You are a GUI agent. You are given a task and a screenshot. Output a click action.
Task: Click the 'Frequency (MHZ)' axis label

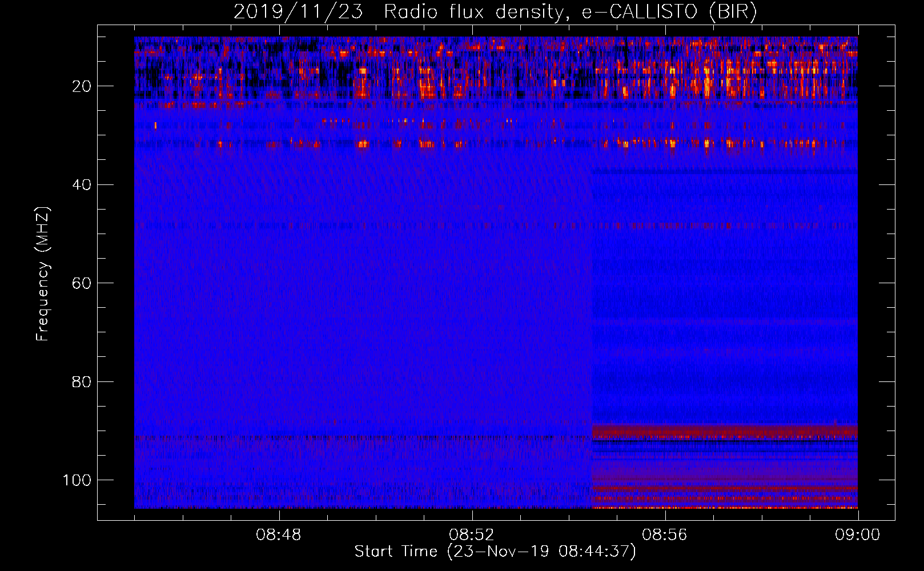tap(43, 274)
